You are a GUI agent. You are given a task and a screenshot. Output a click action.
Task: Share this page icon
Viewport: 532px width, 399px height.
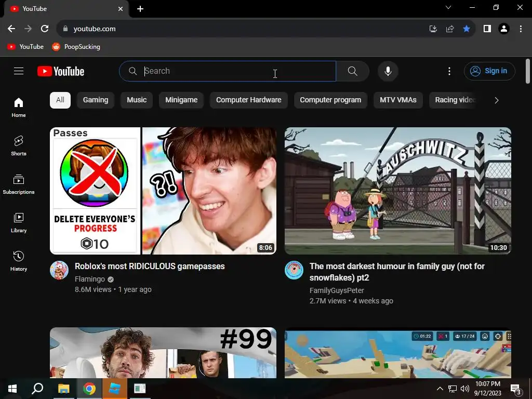tap(450, 29)
